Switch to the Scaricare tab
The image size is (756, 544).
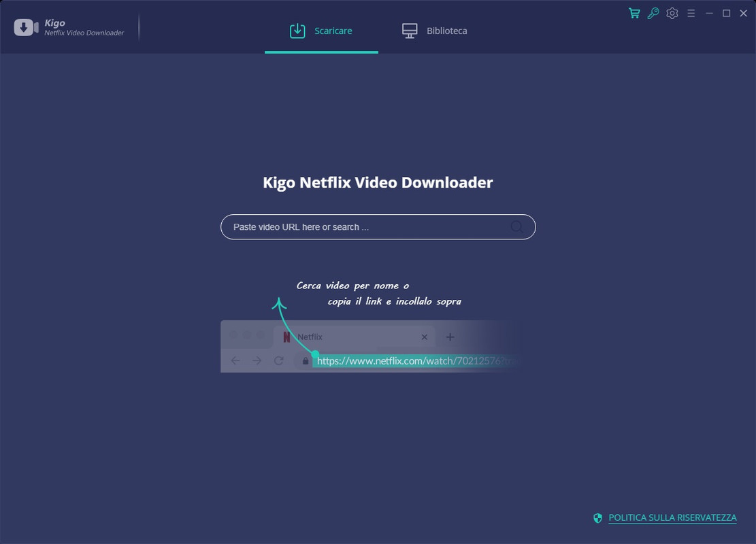click(x=321, y=31)
